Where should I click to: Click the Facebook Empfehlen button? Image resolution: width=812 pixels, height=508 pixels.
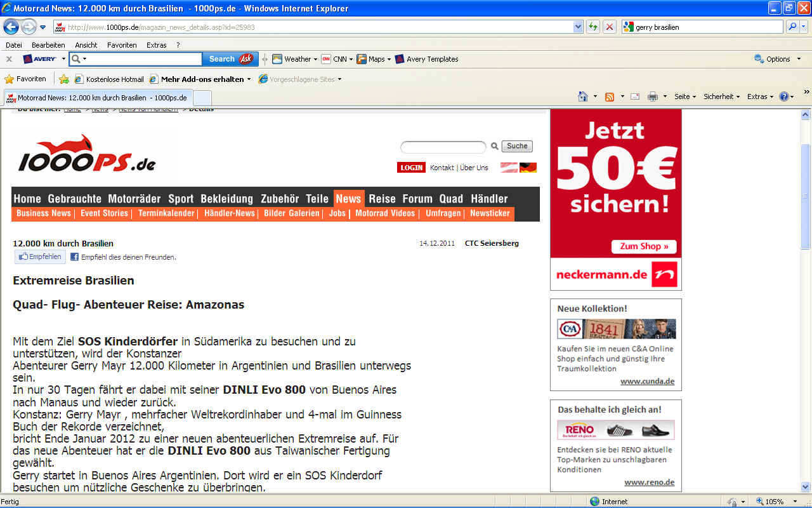point(40,257)
